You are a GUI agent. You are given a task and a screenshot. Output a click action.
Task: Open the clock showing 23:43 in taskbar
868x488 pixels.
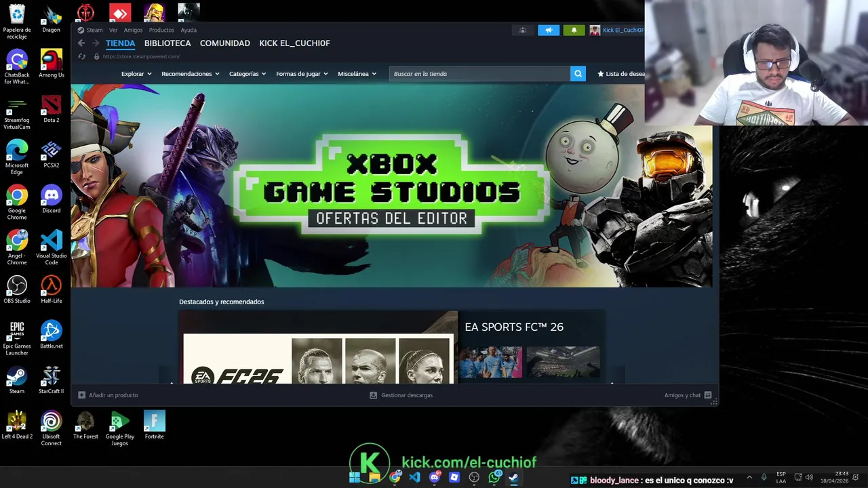834,477
